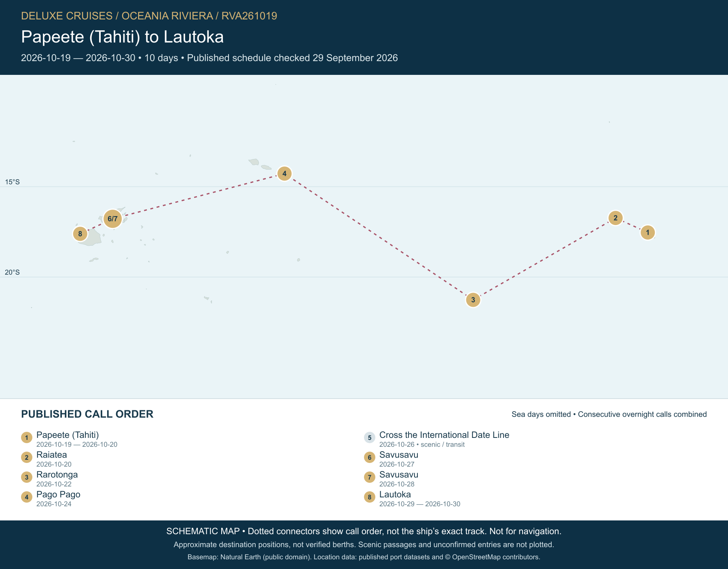Click the Papeete (Tahiti) to Lautoka title

point(122,37)
